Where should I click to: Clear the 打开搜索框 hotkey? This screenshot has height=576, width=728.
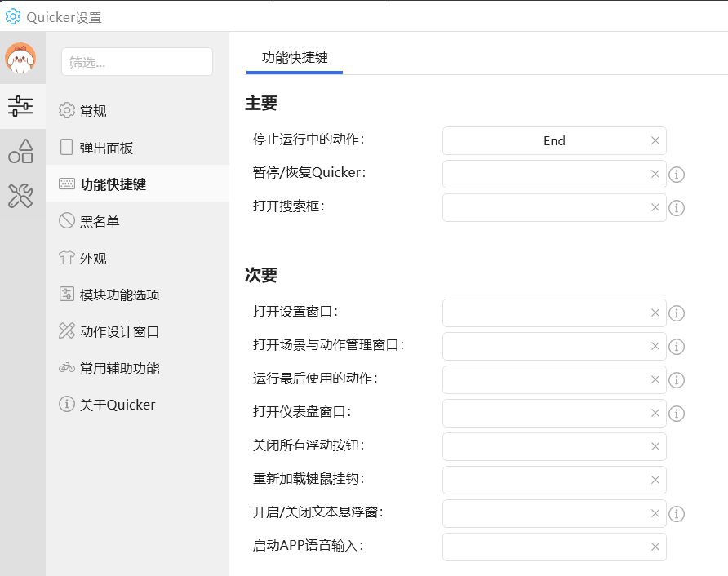tap(655, 207)
